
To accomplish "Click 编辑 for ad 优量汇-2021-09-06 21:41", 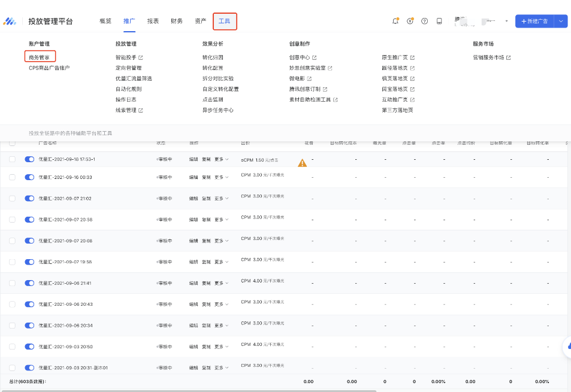I will point(193,283).
